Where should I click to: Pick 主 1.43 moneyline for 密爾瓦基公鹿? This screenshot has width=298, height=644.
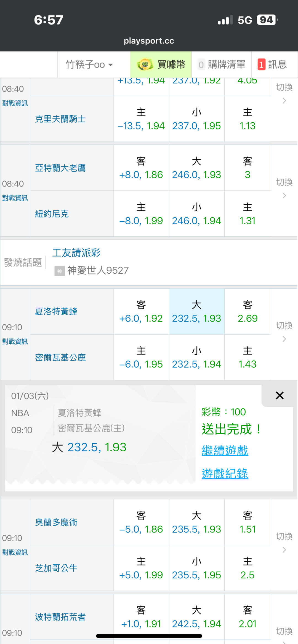tap(248, 357)
